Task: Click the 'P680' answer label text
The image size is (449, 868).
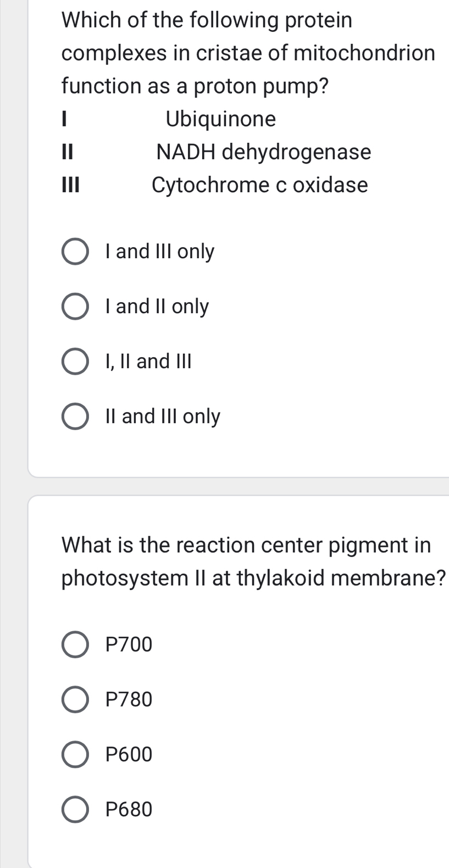Action: pyautogui.click(x=129, y=809)
